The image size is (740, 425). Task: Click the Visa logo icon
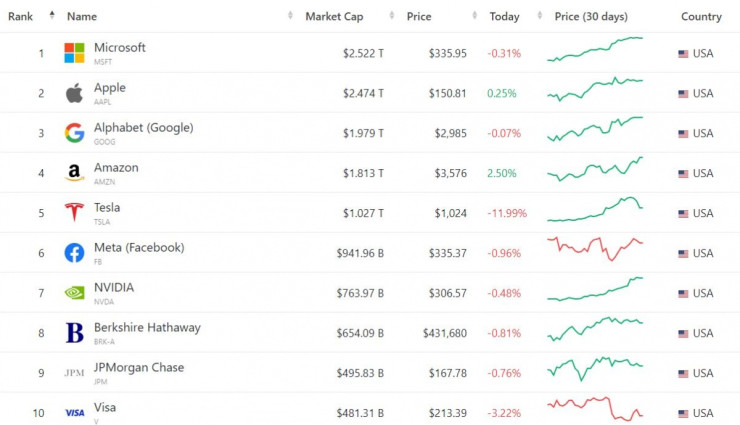point(74,413)
